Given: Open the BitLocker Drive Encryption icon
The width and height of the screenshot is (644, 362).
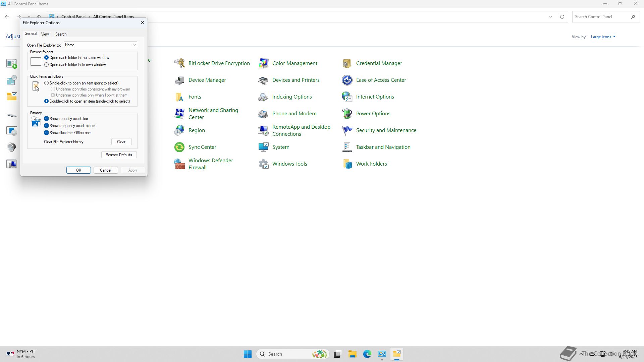Looking at the screenshot, I should pos(179,63).
